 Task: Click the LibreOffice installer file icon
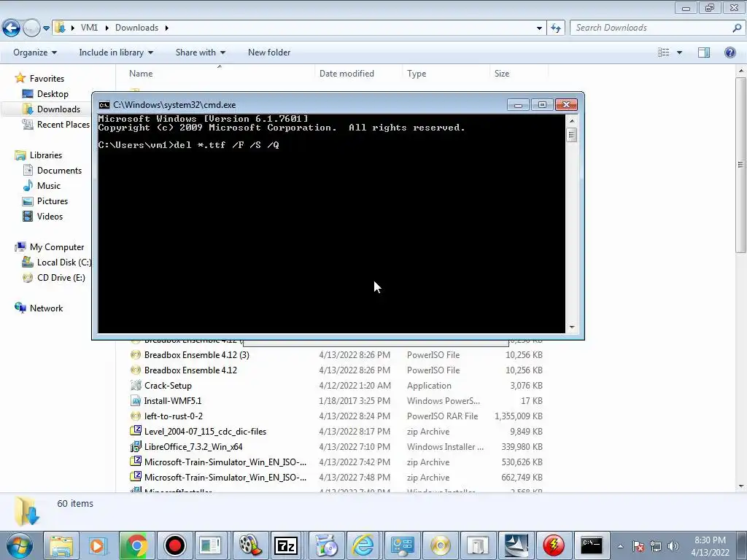click(x=136, y=447)
